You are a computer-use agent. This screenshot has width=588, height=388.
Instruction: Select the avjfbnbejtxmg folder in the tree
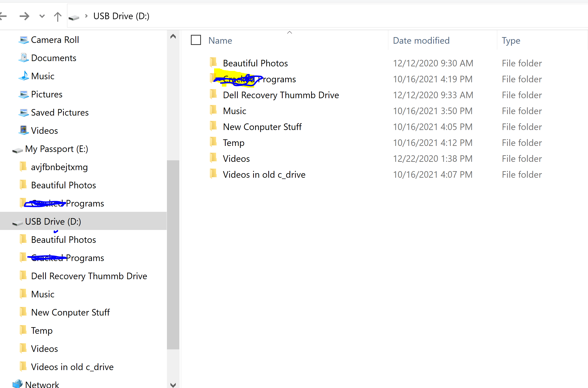point(59,167)
